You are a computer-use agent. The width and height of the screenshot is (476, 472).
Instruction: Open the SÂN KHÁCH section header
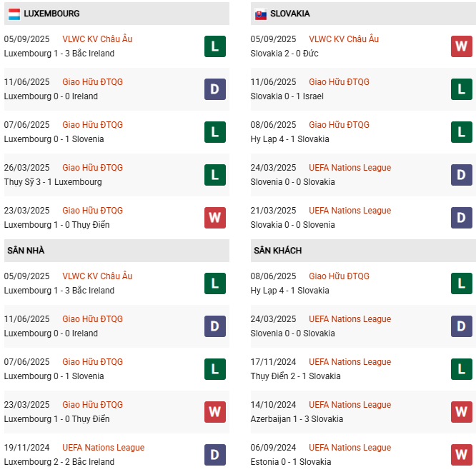[x=277, y=251]
